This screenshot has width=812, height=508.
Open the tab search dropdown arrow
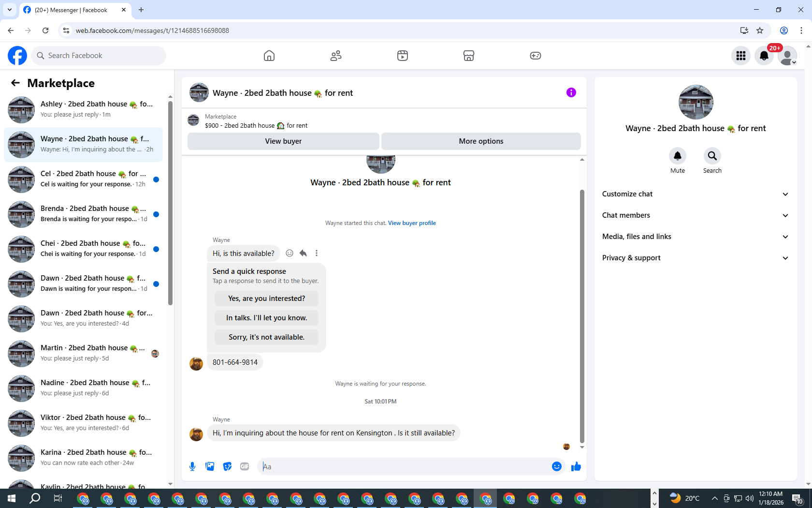point(10,10)
